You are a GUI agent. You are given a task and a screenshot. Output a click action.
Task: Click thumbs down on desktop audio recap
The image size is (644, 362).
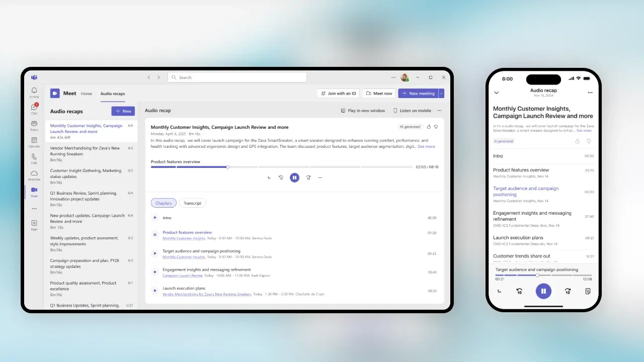point(436,127)
